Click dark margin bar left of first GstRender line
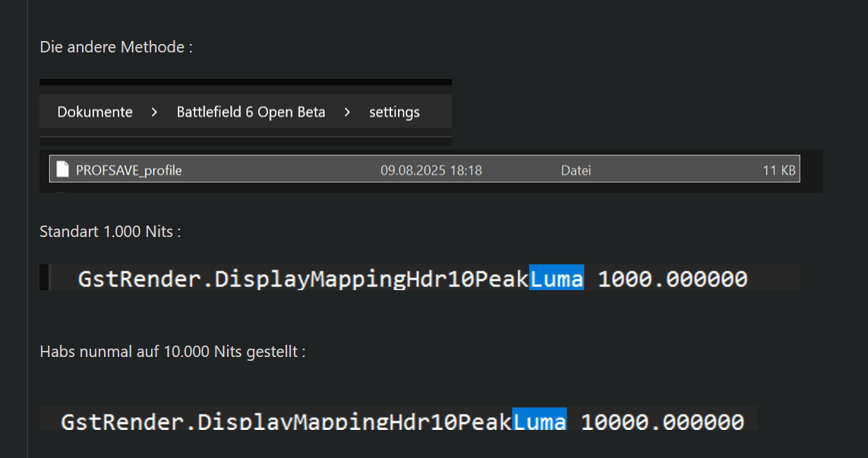This screenshot has height=458, width=868. pos(44,277)
